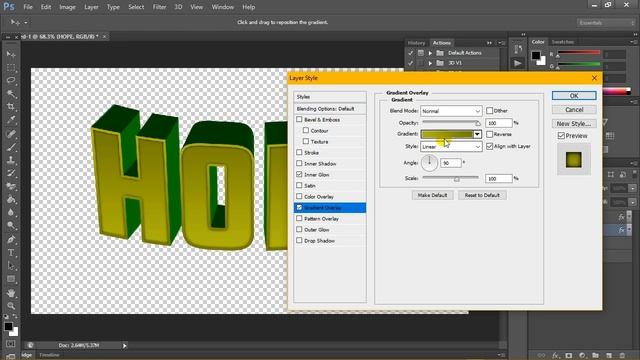Select the Pen tool
The image size is (640, 360).
click(x=11, y=239)
